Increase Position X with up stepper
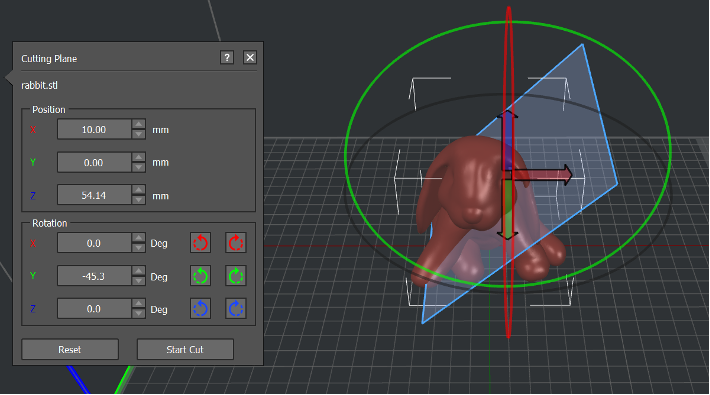The height and width of the screenshot is (395, 710). (139, 125)
